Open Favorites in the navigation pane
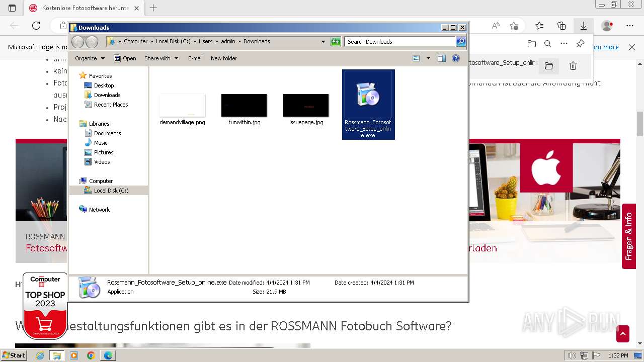The height and width of the screenshot is (362, 644). pyautogui.click(x=100, y=76)
